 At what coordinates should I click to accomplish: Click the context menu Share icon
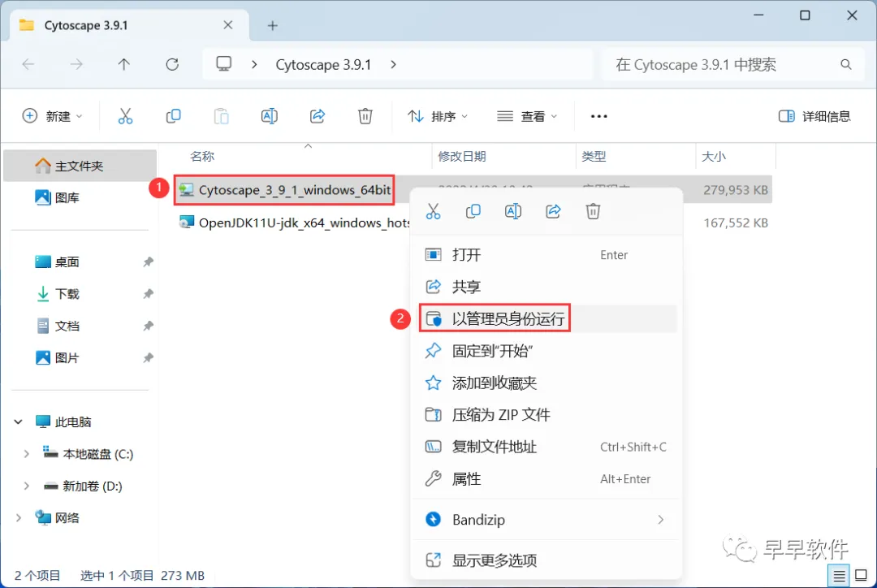pos(553,211)
